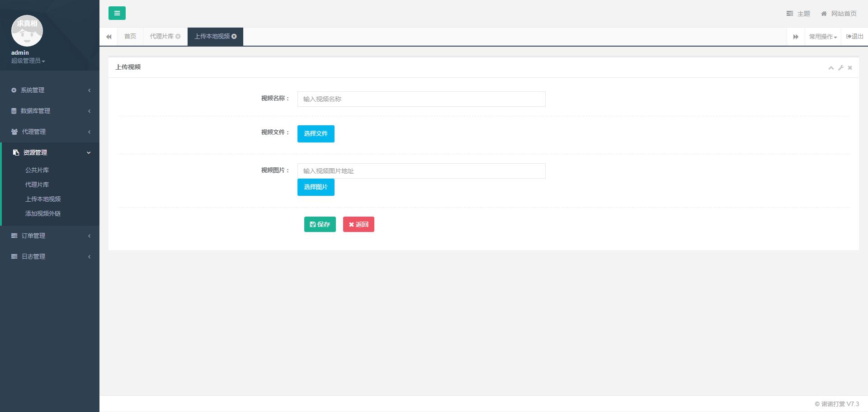The image size is (868, 412).
Task: Expand the 系统管理 sidebar menu
Action: (x=50, y=90)
